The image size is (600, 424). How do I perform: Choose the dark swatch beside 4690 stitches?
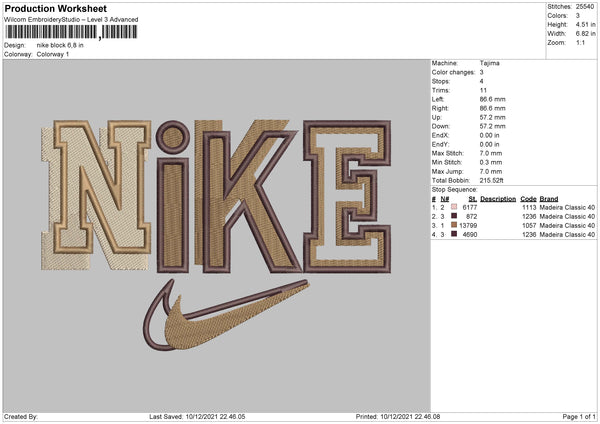[455, 234]
